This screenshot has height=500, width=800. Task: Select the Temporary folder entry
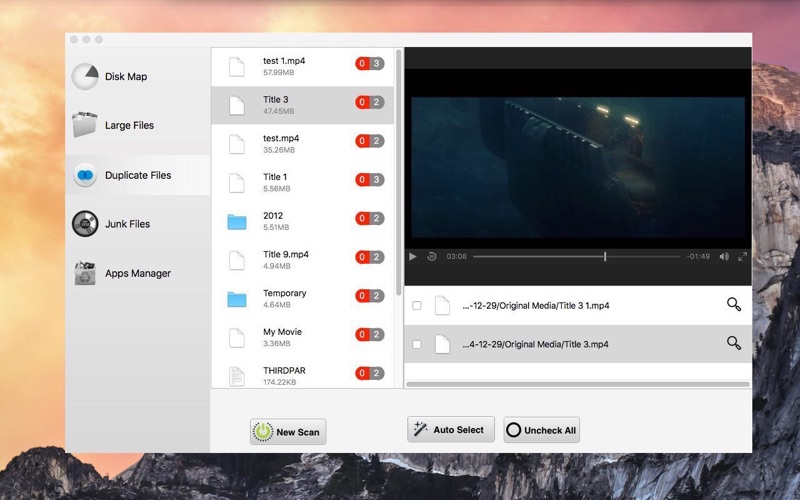pyautogui.click(x=303, y=299)
